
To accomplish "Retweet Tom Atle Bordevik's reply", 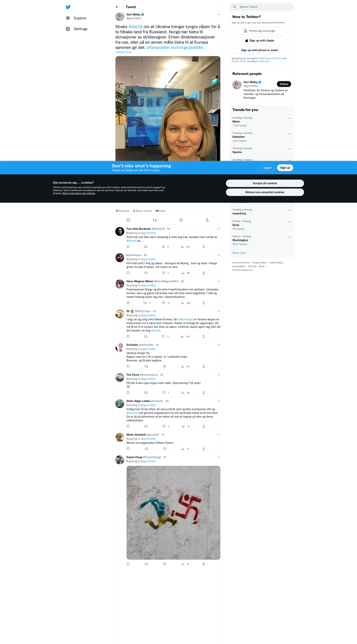I will [x=146, y=247].
